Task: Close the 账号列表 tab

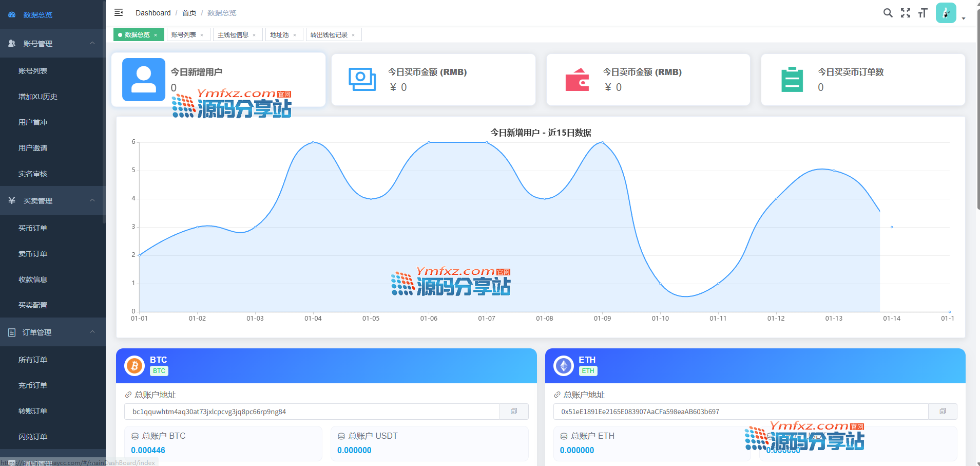Action: click(x=202, y=35)
